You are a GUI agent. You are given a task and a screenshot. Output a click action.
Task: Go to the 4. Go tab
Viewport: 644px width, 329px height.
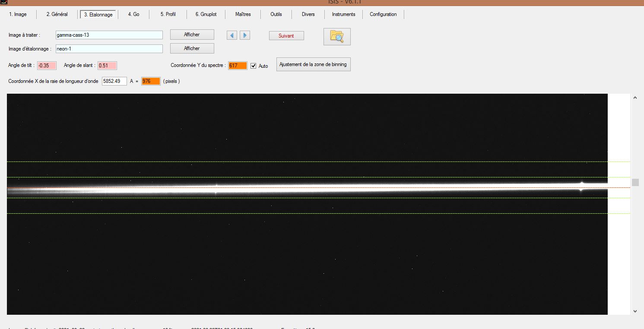pyautogui.click(x=133, y=14)
